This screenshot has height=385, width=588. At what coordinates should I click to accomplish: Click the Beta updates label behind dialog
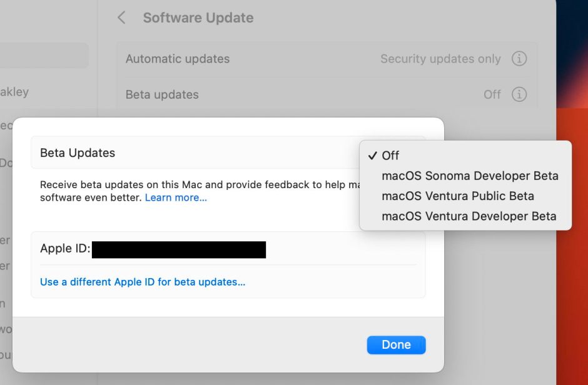pos(162,94)
